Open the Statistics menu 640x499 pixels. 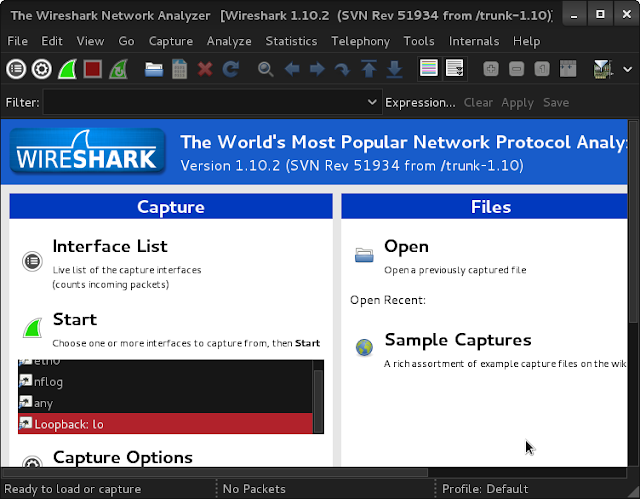click(291, 41)
